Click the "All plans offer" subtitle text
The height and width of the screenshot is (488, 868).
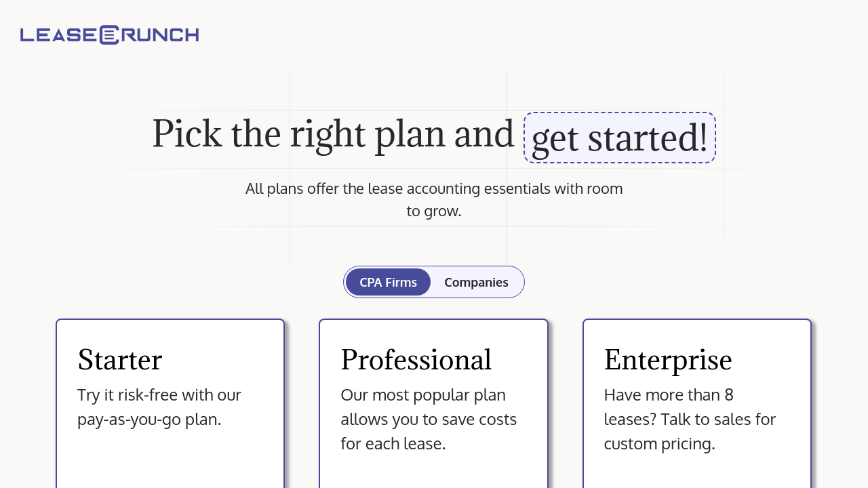pos(433,188)
